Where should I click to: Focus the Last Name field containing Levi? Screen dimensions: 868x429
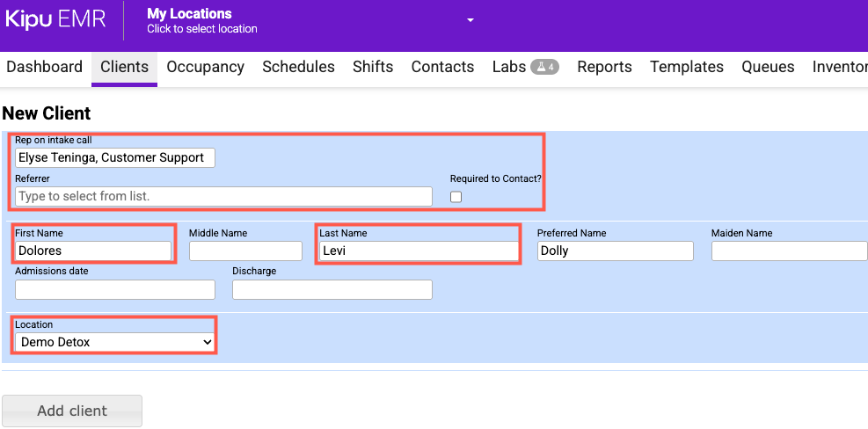pyautogui.click(x=418, y=251)
